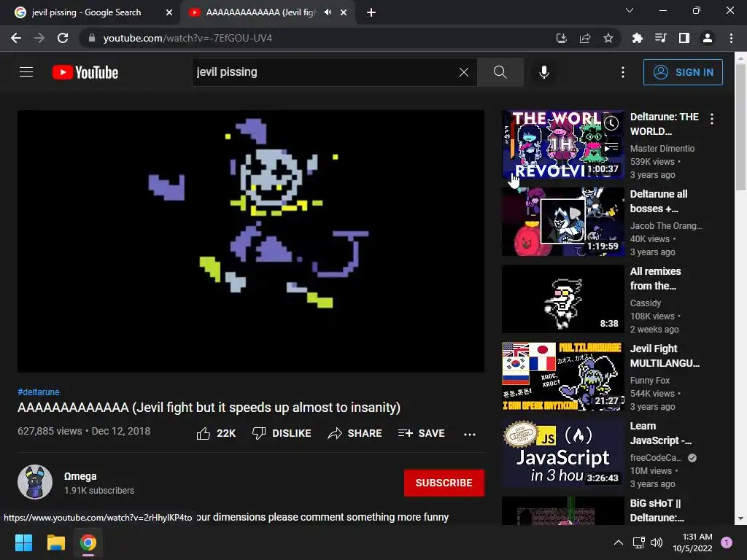
Task: Click the #deltarune hashtag link
Action: pos(39,392)
